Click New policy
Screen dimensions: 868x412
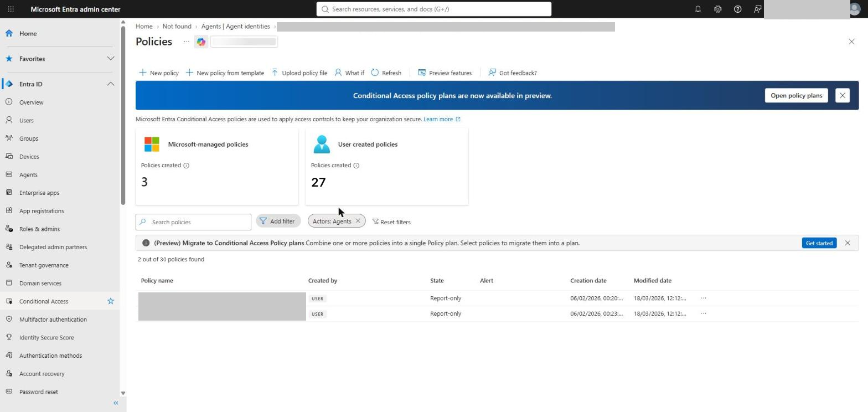[x=159, y=73]
